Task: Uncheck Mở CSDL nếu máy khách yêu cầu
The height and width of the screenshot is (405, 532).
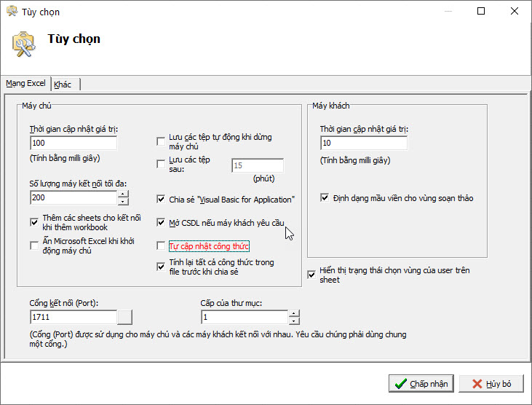Action: click(161, 222)
